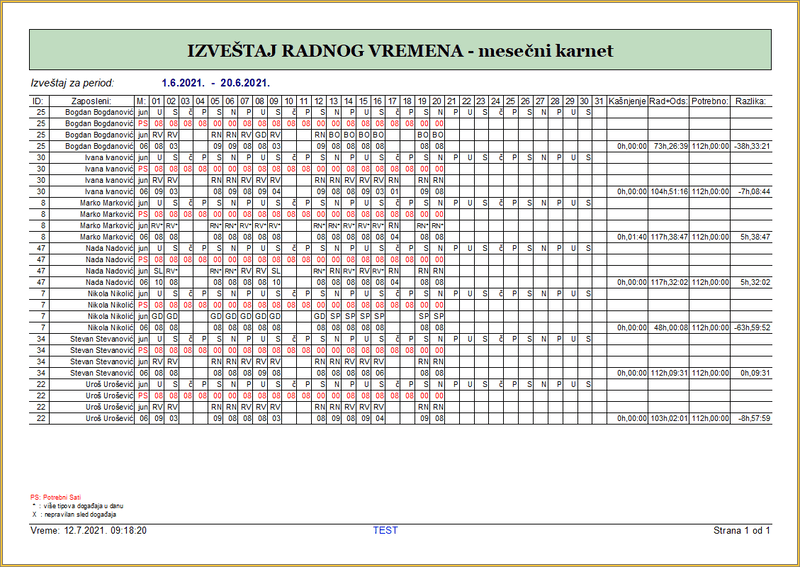Click the ID column header
This screenshot has width=800, height=567.
pos(39,101)
